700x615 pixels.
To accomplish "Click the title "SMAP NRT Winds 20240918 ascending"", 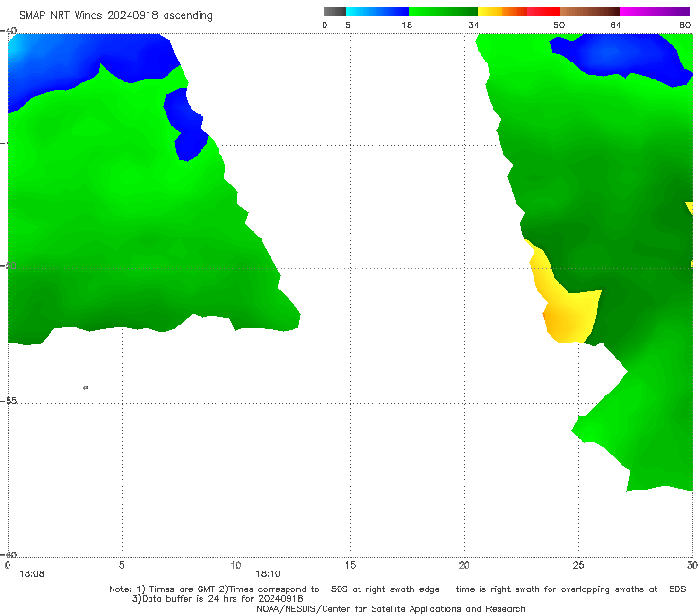I will click(115, 15).
